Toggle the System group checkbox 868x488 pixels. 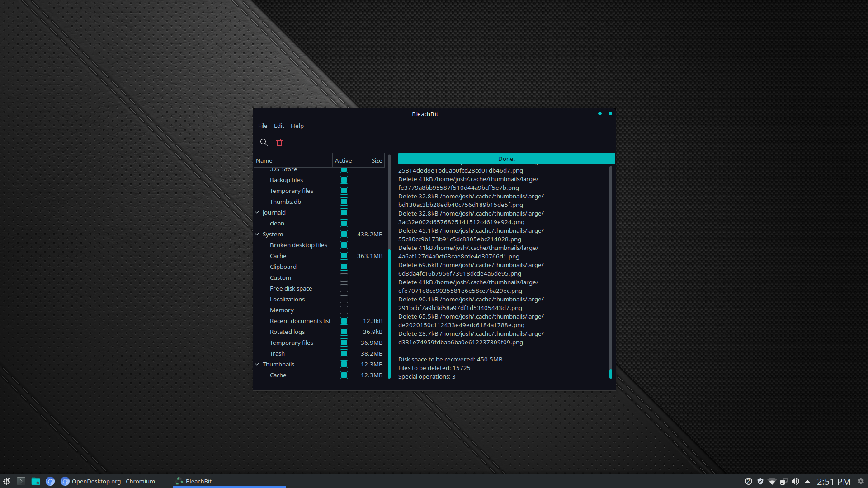pyautogui.click(x=344, y=234)
